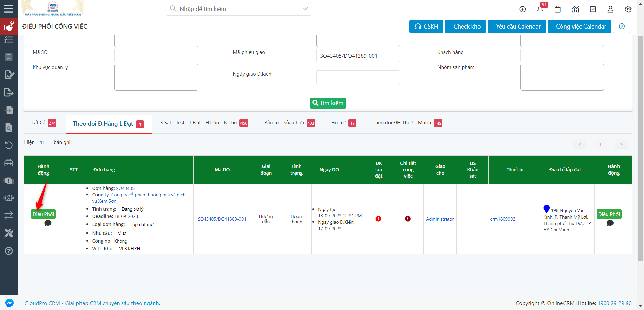This screenshot has width=644, height=310.
Task: Focus the Ngày giao D.Kiến date field
Action: pos(358,77)
